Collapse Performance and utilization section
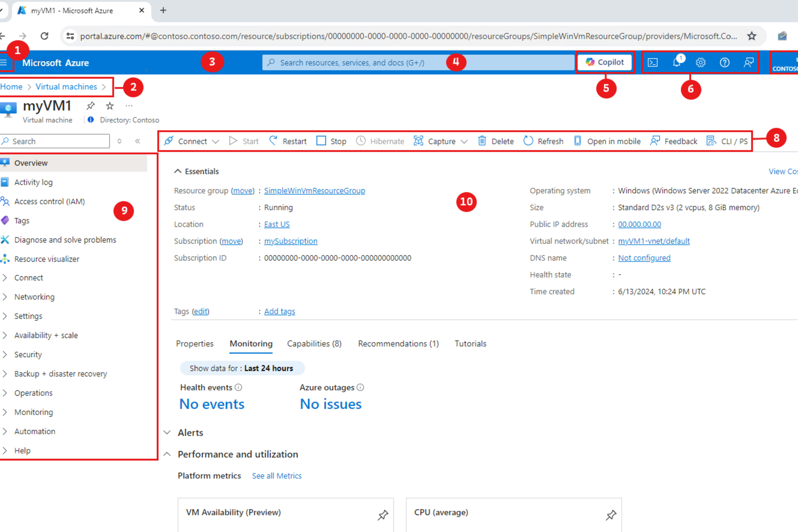The image size is (798, 532). (167, 454)
